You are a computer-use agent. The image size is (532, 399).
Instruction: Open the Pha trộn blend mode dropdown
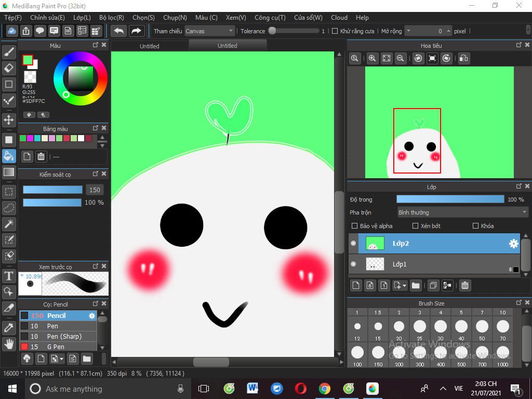pyautogui.click(x=462, y=212)
